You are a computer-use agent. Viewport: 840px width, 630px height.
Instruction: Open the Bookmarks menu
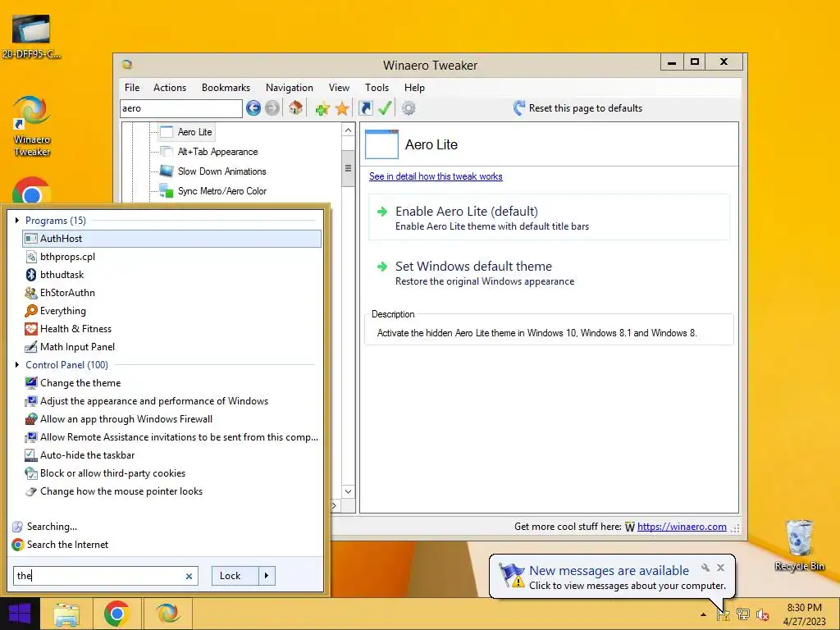coord(226,87)
